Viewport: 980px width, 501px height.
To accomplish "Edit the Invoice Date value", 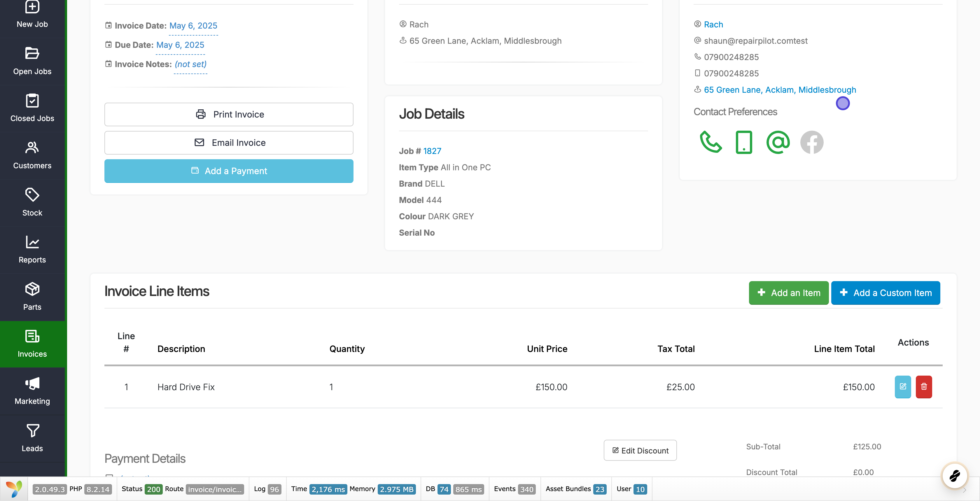I will 193,25.
